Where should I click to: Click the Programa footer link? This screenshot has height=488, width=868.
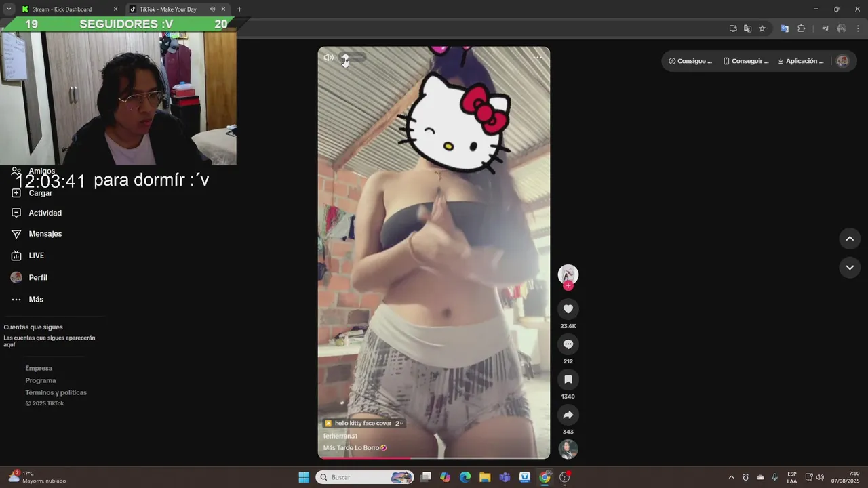click(41, 380)
